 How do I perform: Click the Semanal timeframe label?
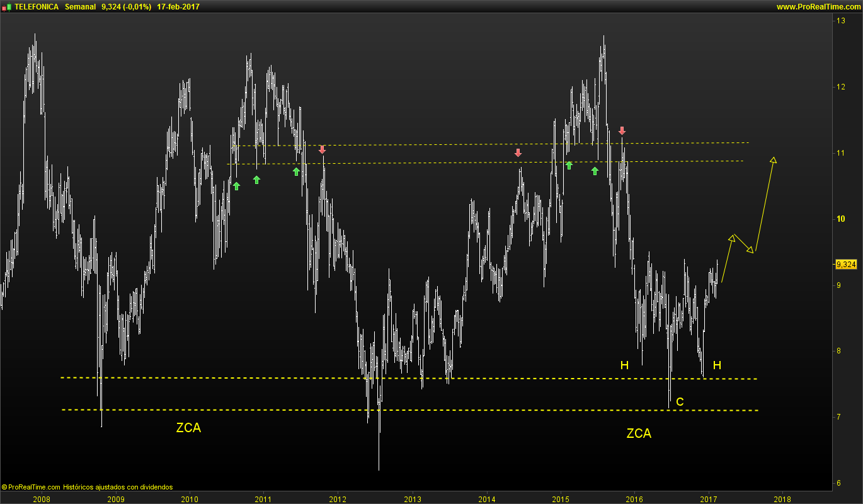(x=79, y=7)
